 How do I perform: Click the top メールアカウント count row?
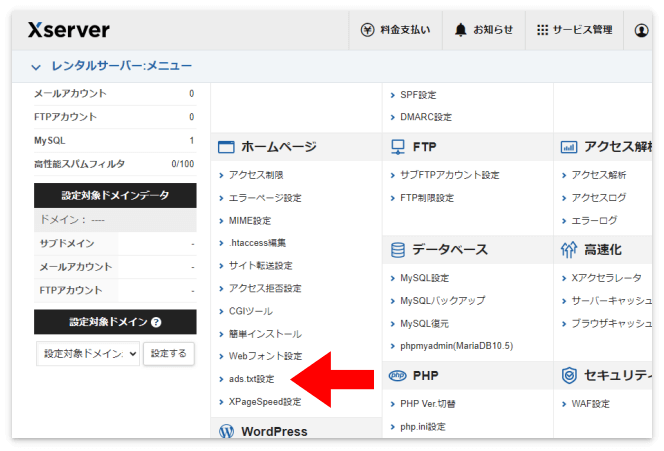coord(115,94)
